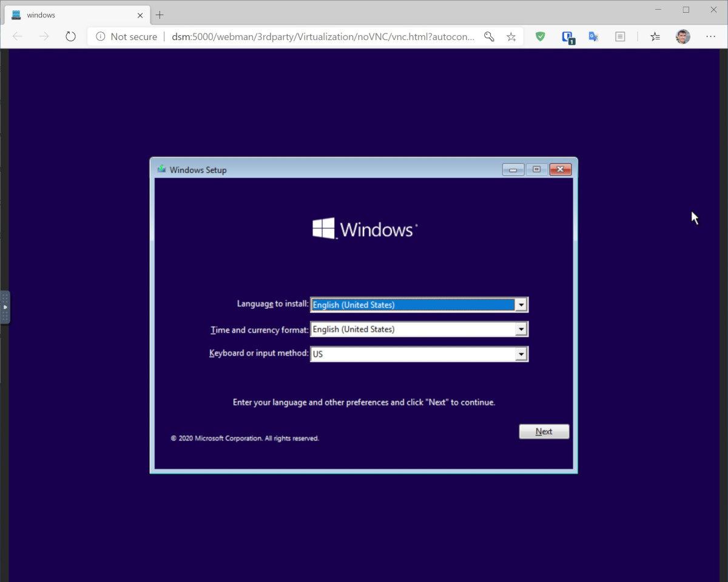Image resolution: width=728 pixels, height=582 pixels.
Task: Open the Language to install dropdown
Action: pyautogui.click(x=521, y=305)
